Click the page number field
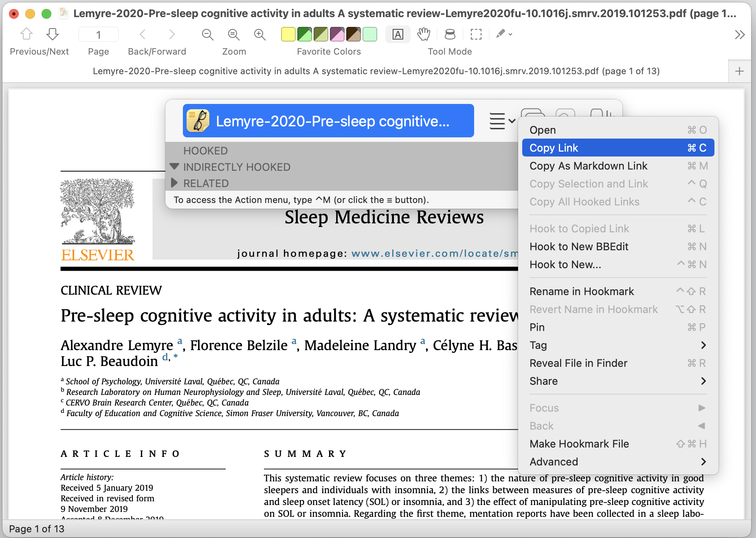The height and width of the screenshot is (538, 756). 99,35
